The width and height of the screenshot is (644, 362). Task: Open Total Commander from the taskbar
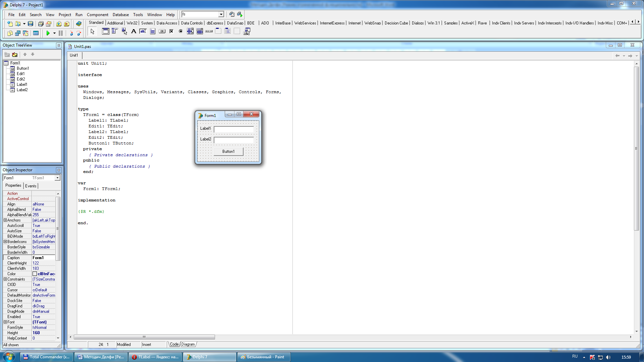(x=46, y=357)
